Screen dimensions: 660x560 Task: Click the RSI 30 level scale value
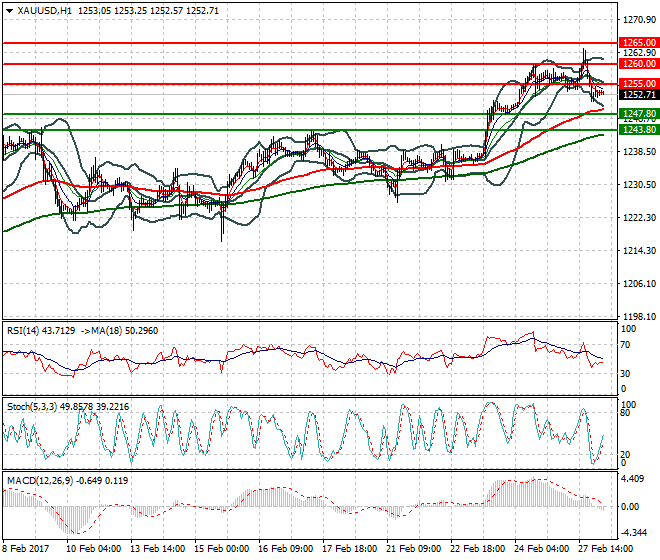[625, 373]
